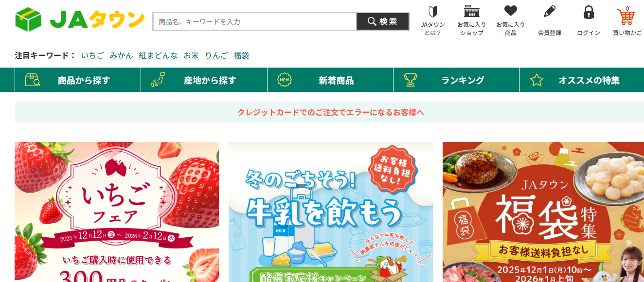Go home via the JAタウン logo
This screenshot has width=644, height=282.
tap(80, 19)
